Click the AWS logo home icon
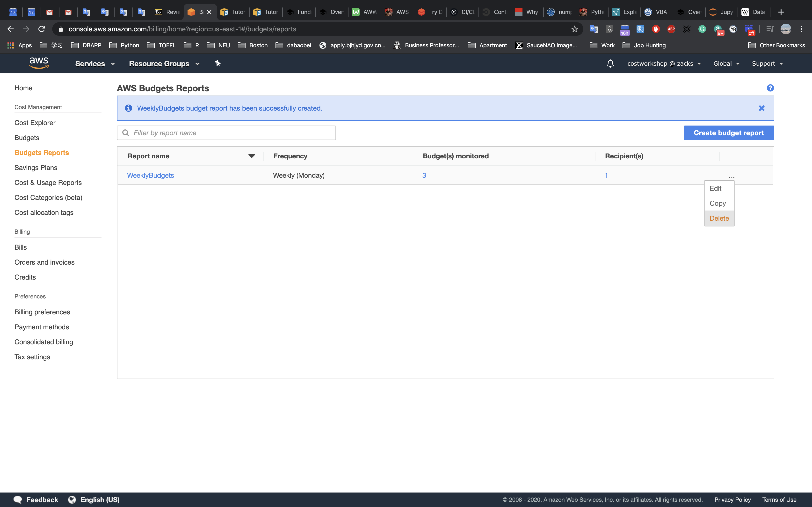Viewport: 812px width, 507px height. coord(39,63)
